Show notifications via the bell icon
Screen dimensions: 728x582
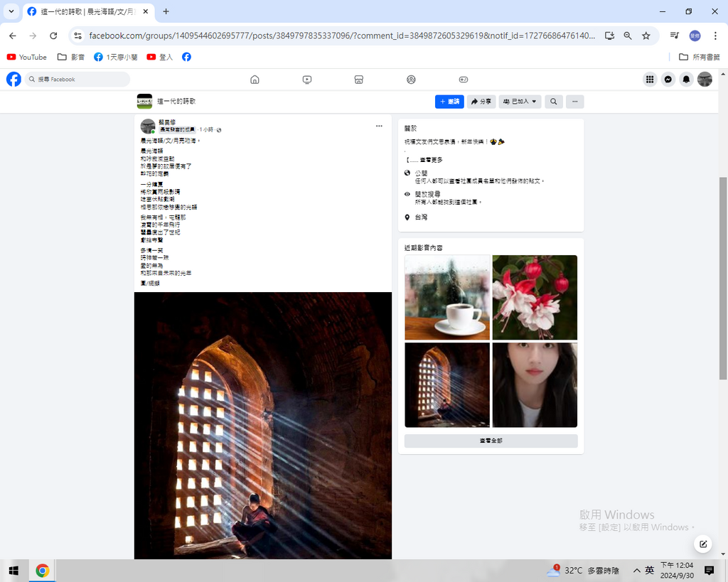686,80
